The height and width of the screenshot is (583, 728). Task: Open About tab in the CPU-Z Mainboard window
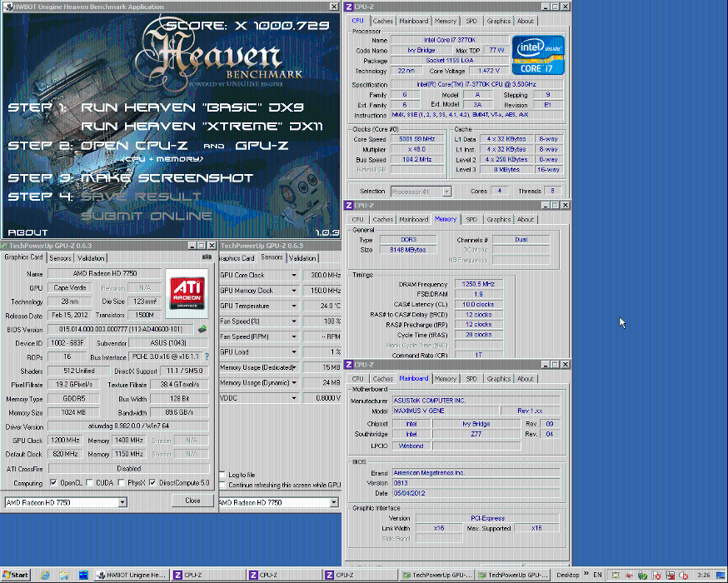pyautogui.click(x=525, y=379)
